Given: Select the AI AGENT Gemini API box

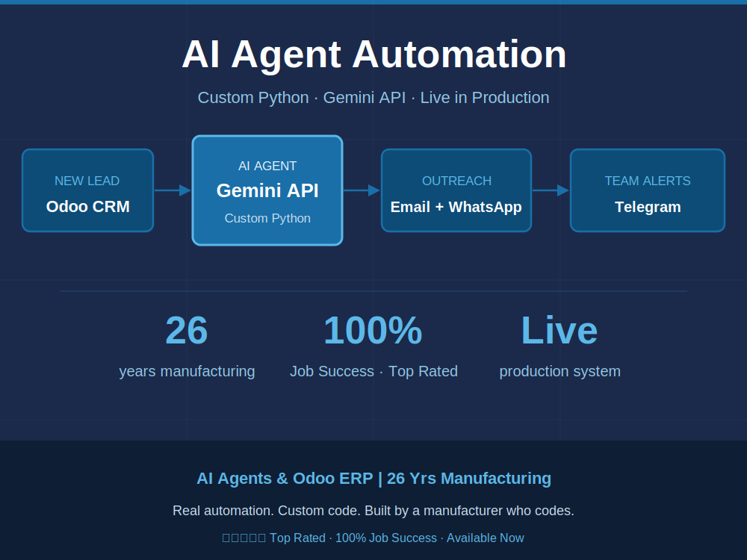Looking at the screenshot, I should coord(267,190).
